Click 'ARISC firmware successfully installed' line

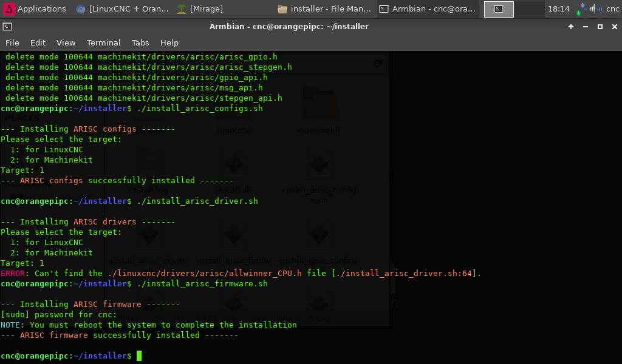120,335
